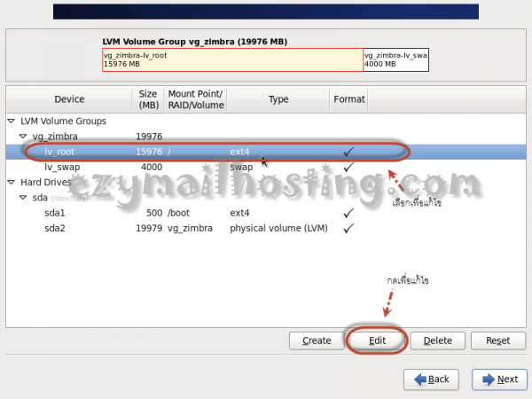The width and height of the screenshot is (532, 399).
Task: Click the Format column header
Action: [349, 99]
